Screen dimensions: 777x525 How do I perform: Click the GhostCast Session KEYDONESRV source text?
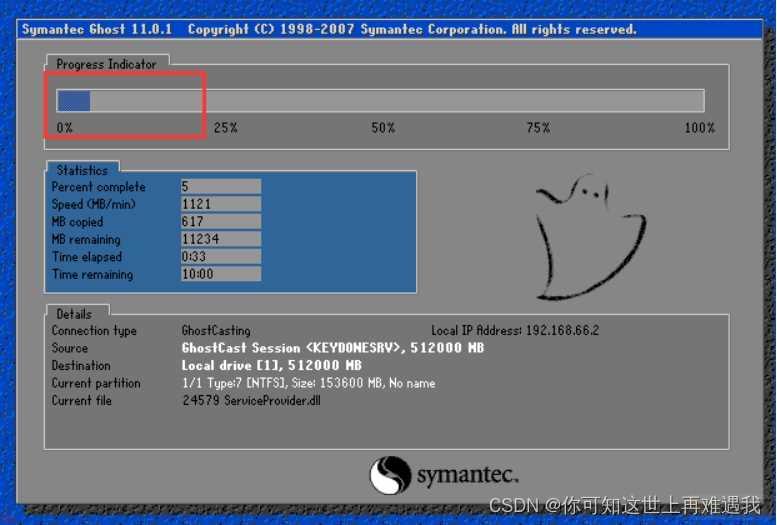[333, 348]
